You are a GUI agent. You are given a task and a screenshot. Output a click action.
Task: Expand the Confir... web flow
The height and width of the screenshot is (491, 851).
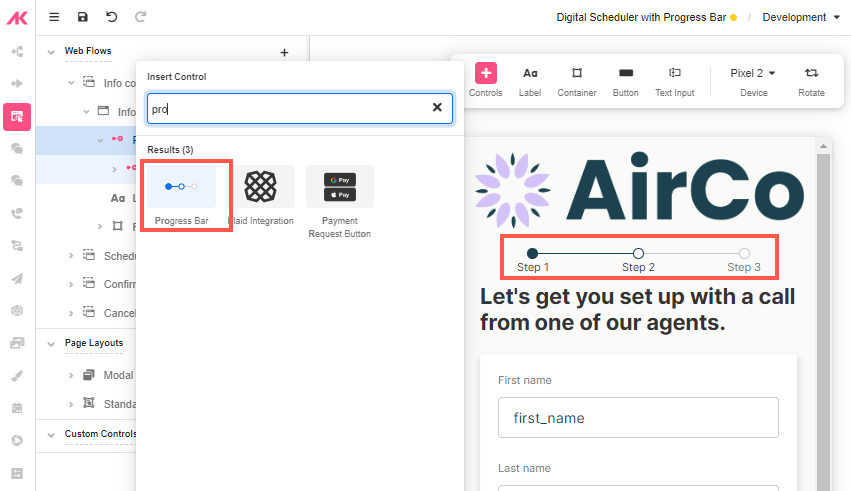point(71,284)
